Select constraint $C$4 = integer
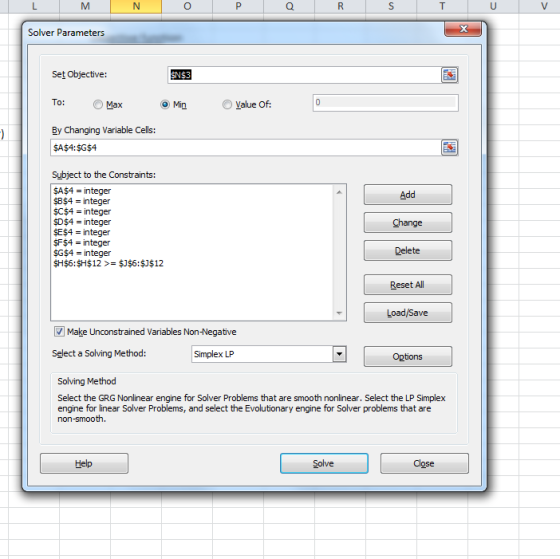 coord(82,211)
